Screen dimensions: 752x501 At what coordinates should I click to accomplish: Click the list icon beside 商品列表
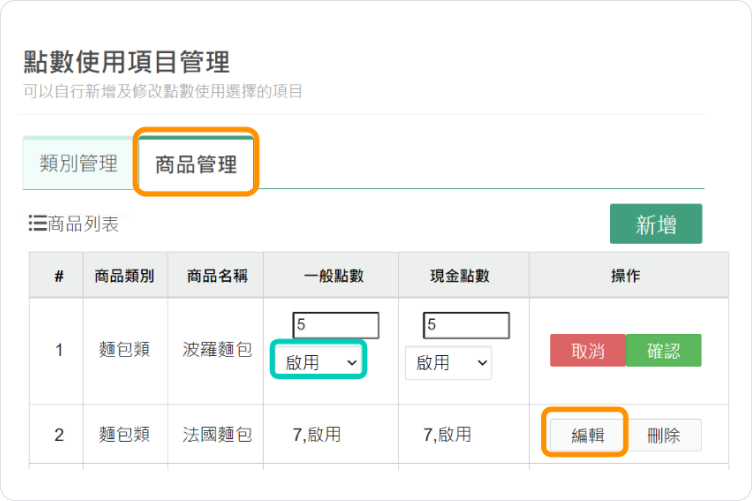tap(37, 223)
